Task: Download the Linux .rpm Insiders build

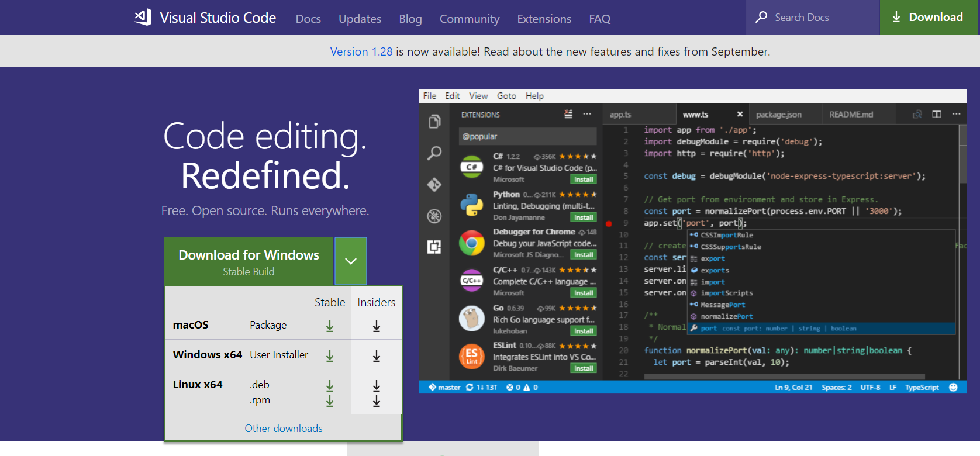Action: pos(377,401)
